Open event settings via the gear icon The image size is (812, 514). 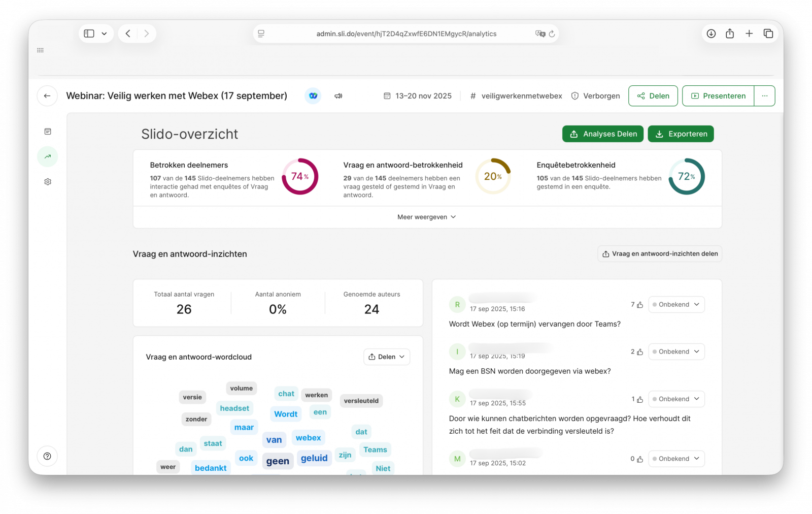pyautogui.click(x=47, y=181)
